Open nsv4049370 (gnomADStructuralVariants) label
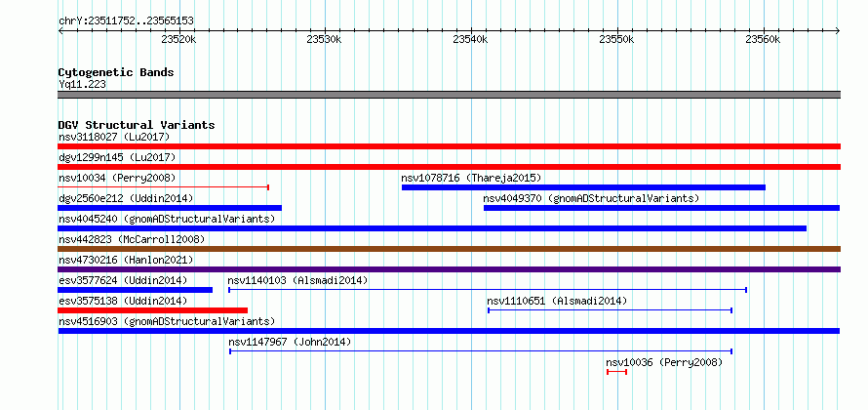 [x=591, y=198]
